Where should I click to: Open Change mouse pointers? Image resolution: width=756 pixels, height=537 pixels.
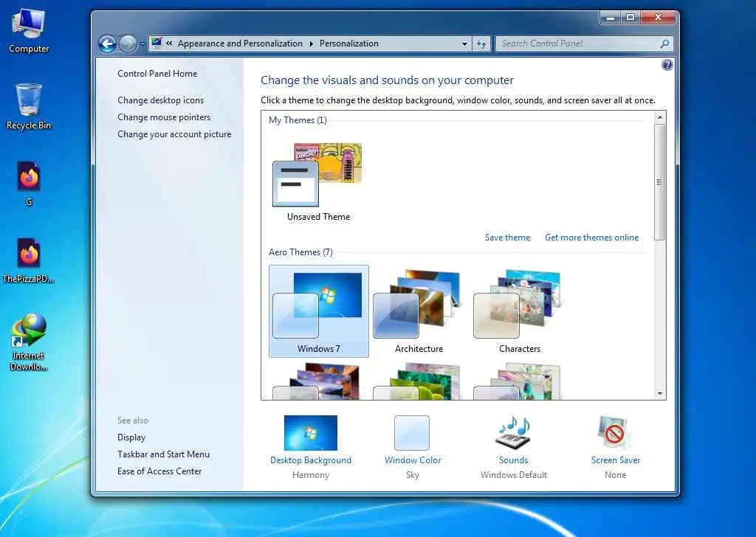tap(164, 117)
